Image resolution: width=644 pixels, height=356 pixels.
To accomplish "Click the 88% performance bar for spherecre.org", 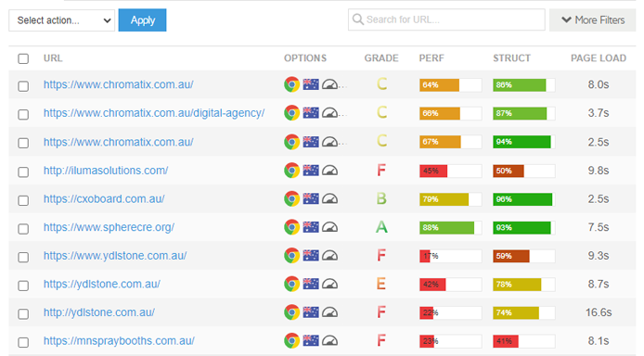I will [x=450, y=228].
